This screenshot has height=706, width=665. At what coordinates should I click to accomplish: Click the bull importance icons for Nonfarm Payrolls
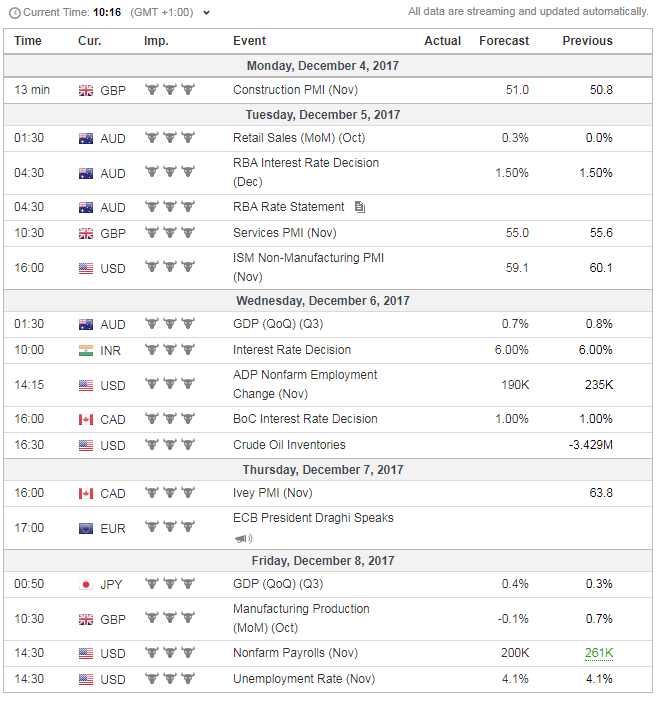(169, 653)
